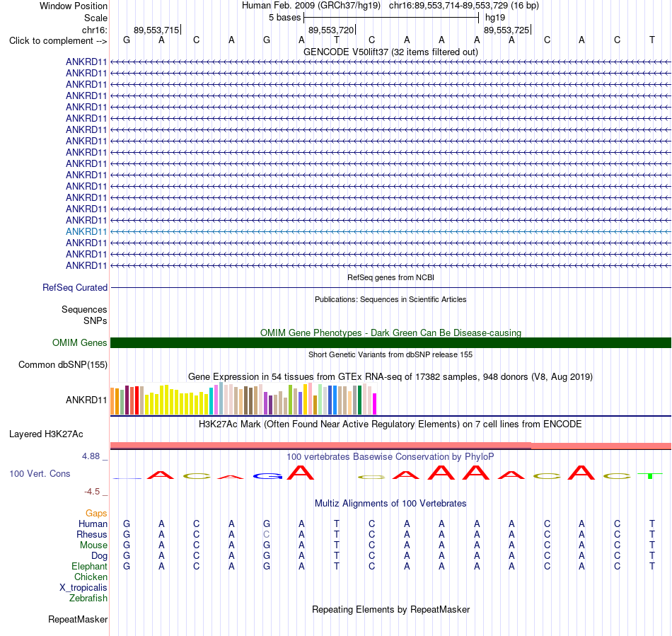Viewport: 672px width, 636px height.
Task: Click 'RefSeq genes from NCBI' title
Action: pyautogui.click(x=390, y=277)
